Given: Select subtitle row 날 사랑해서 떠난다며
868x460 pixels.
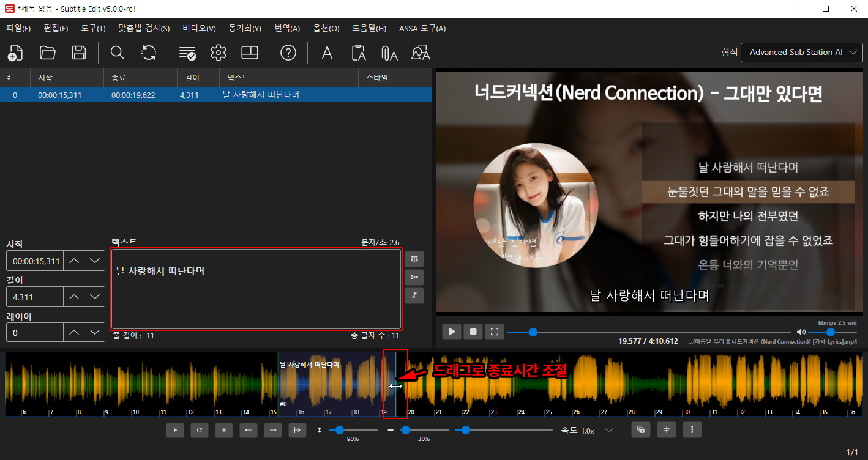Looking at the screenshot, I should click(x=216, y=95).
